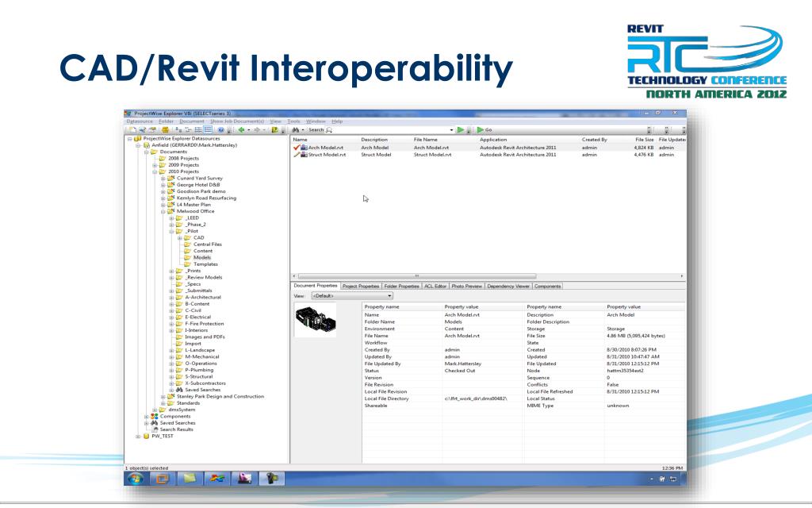Click the pencil icon on Struct Model.rvt row
812x508 pixels.
coord(297,155)
